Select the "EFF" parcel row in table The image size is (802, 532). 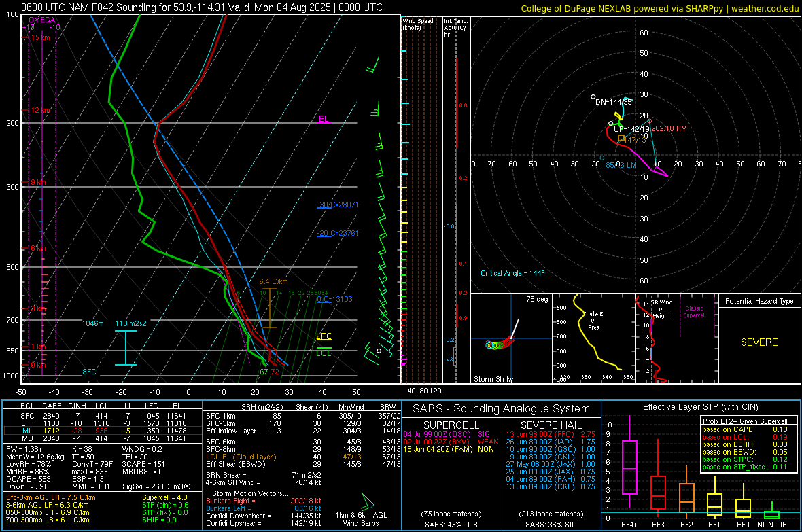(103, 423)
